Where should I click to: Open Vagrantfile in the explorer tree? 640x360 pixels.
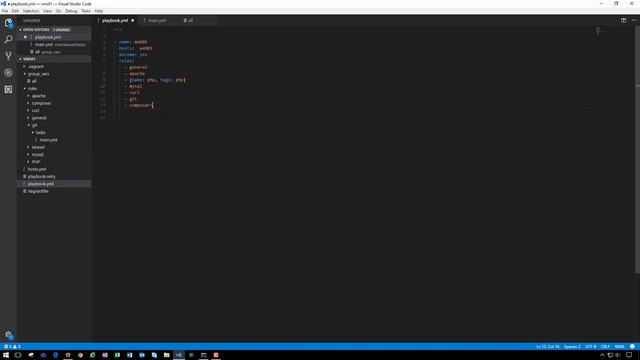point(54,191)
